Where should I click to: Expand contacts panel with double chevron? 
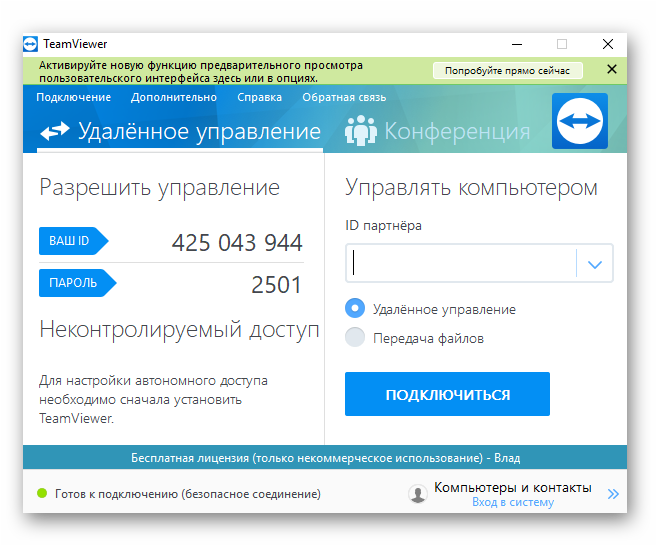(x=613, y=494)
